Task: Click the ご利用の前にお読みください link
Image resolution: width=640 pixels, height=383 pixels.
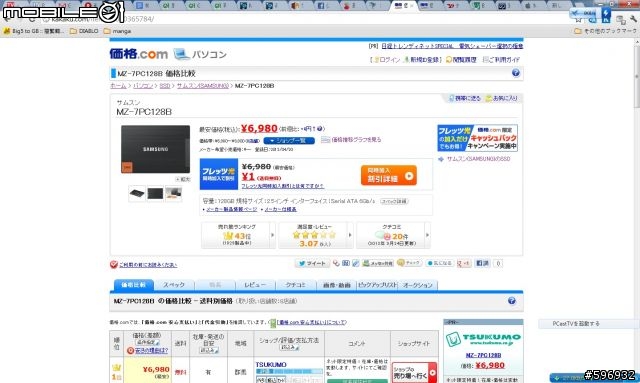Action: (148, 265)
